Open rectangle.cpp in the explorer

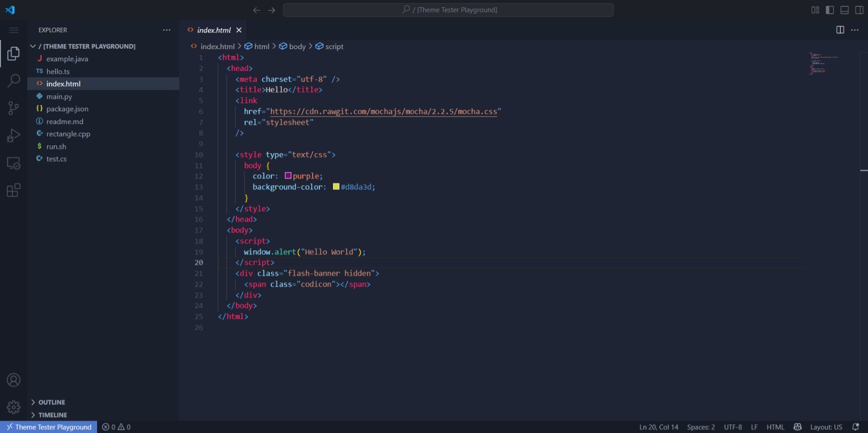tap(103, 134)
